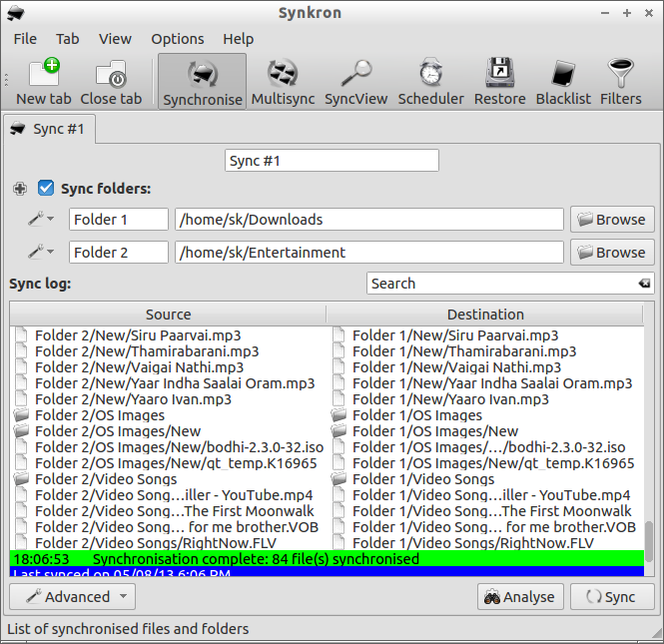The height and width of the screenshot is (644, 664).
Task: Open the Folder 1 wrench options dropdown
Action: (x=41, y=219)
